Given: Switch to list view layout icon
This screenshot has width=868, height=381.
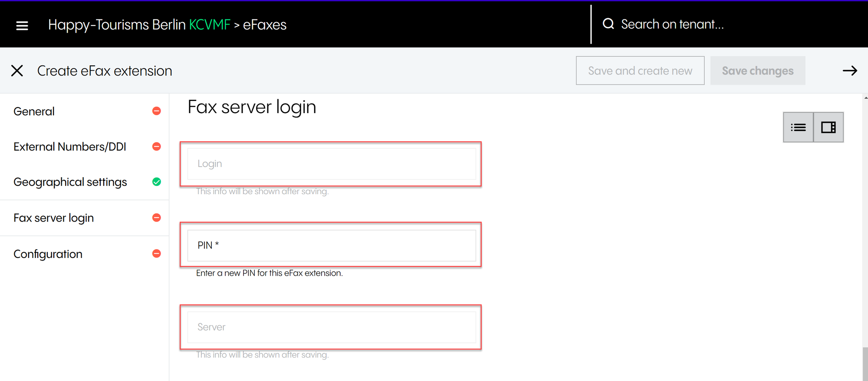Looking at the screenshot, I should point(798,127).
